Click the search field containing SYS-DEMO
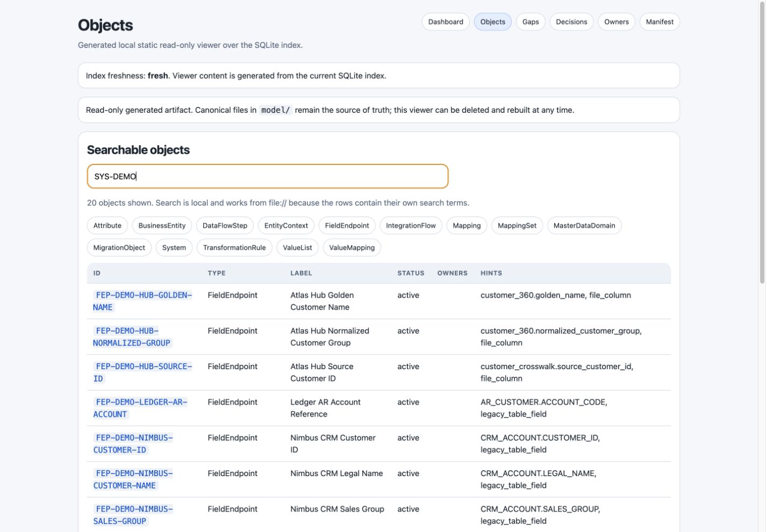 (x=268, y=176)
